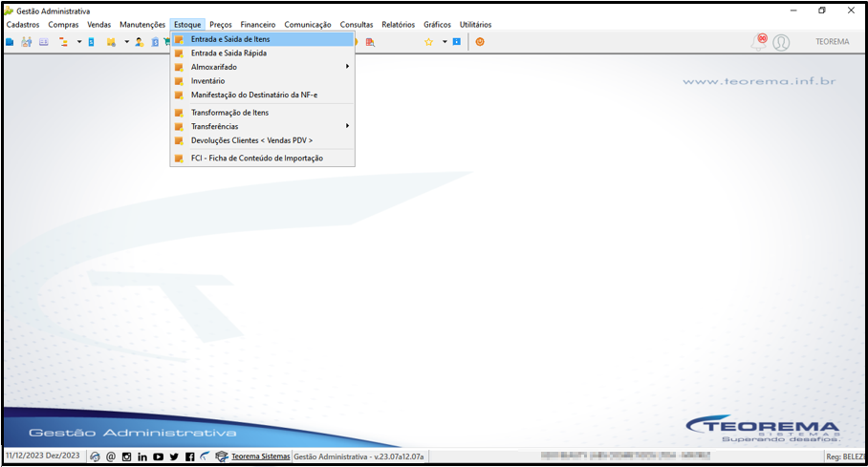The image size is (868, 467).
Task: Click the blue swoosh icon in status bar
Action: (x=205, y=456)
